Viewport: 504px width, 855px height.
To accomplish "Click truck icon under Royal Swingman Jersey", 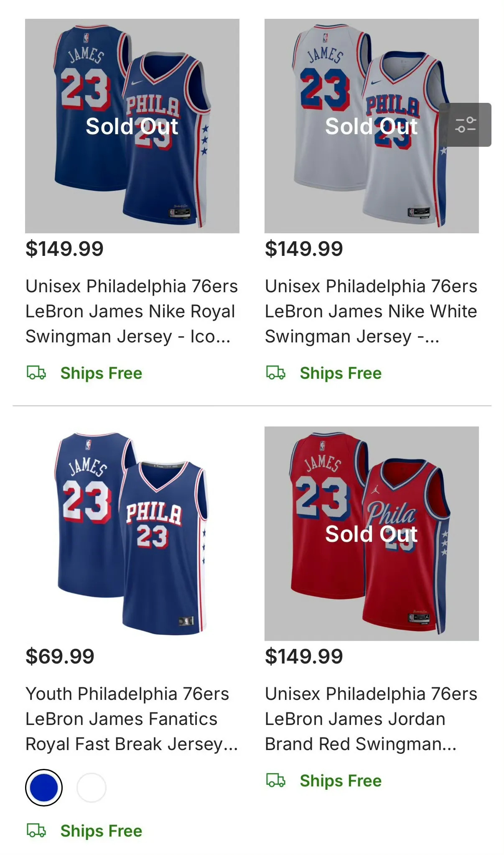I will [x=36, y=373].
